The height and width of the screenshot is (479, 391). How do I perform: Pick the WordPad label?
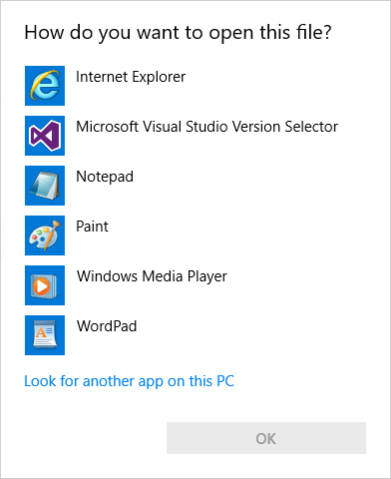point(107,326)
